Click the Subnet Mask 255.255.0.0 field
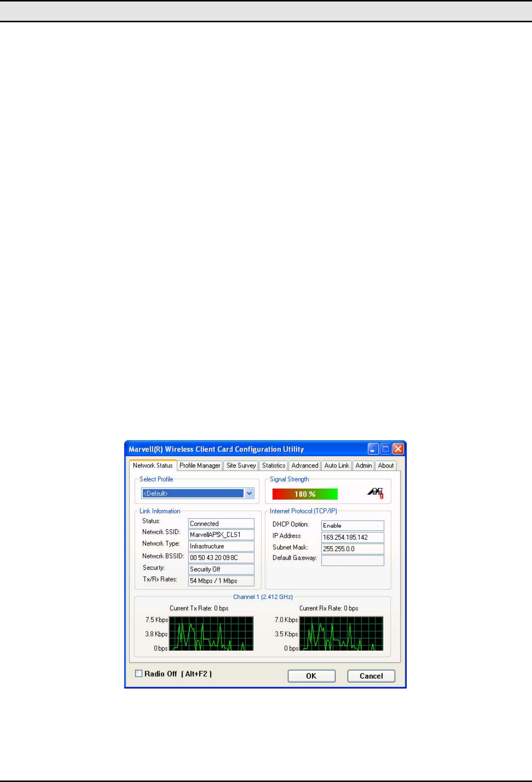Image resolution: width=532 pixels, height=782 pixels. (353, 549)
